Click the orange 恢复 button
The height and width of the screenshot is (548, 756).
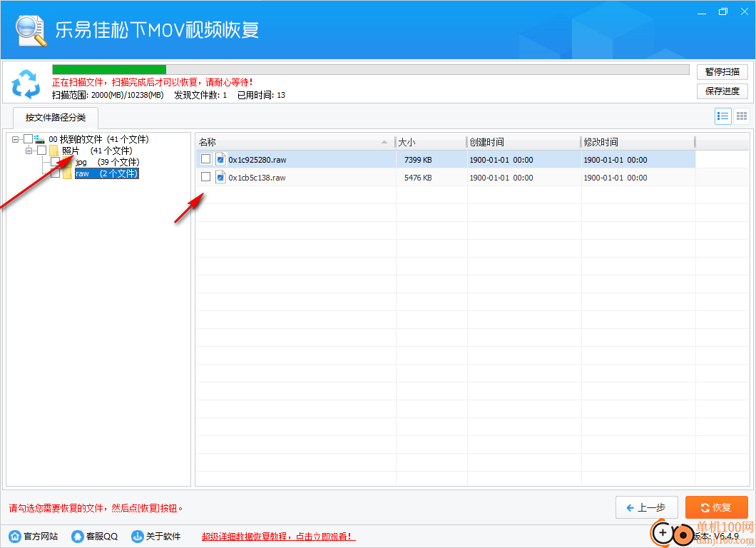[717, 507]
